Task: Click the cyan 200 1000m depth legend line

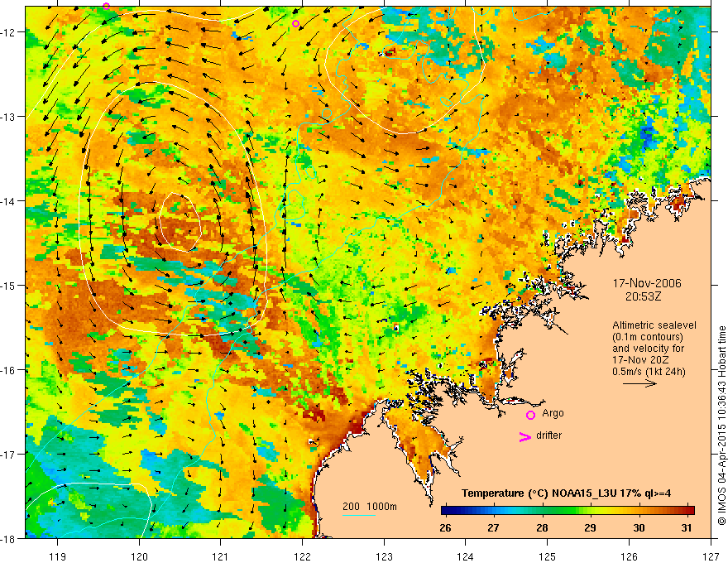Action: (x=359, y=515)
